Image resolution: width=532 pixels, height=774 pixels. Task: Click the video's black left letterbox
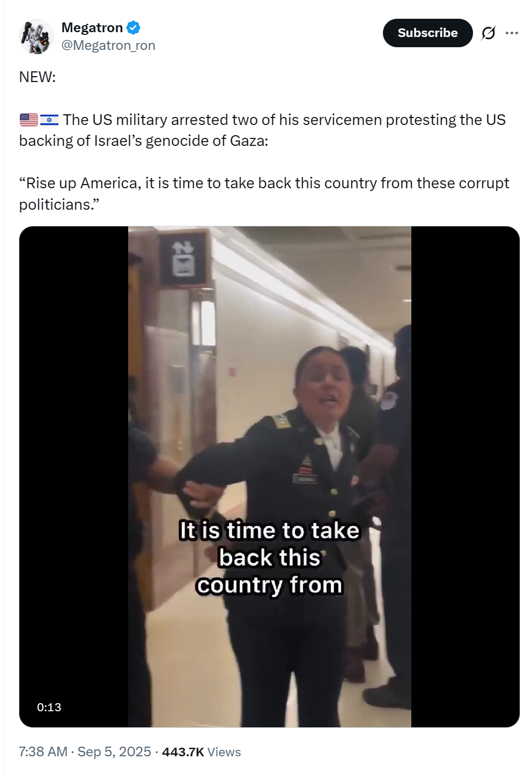pos(73,476)
